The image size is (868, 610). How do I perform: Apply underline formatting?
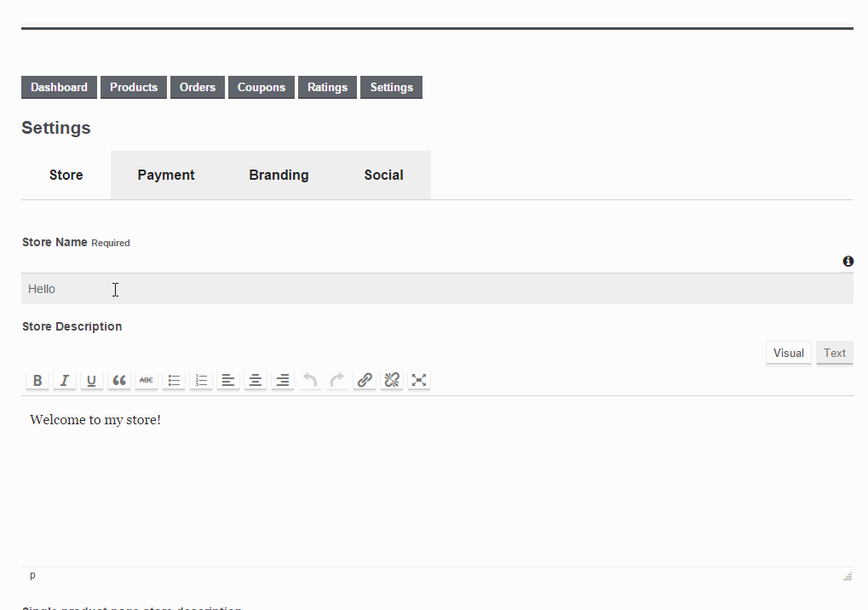[91, 380]
